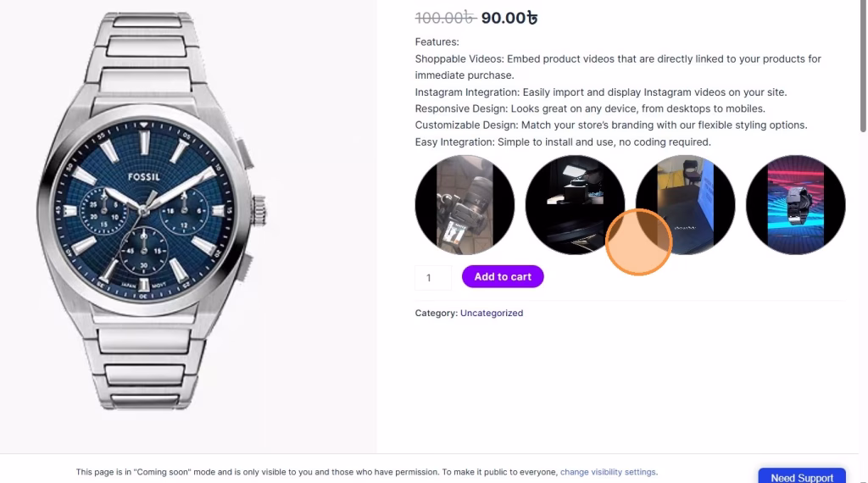The image size is (868, 483).
Task: Focus the product quantity input field
Action: tap(433, 278)
